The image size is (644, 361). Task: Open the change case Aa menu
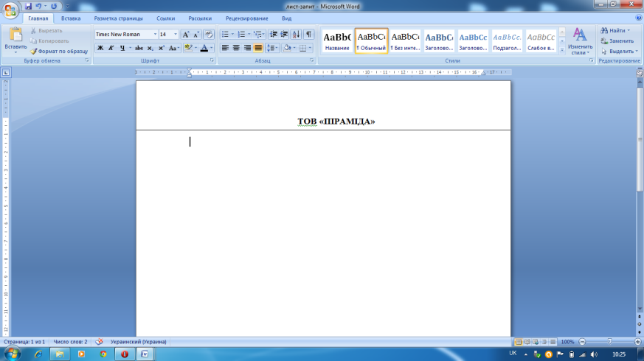pyautogui.click(x=174, y=48)
